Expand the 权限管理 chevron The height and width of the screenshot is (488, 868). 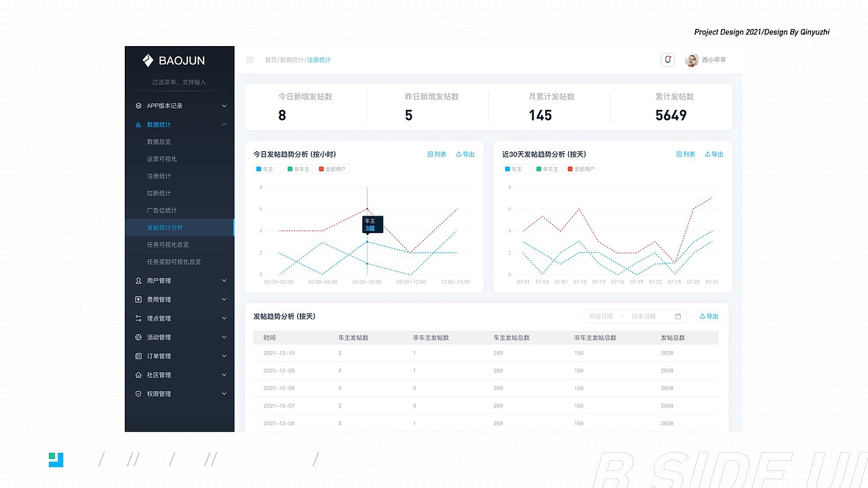point(224,394)
